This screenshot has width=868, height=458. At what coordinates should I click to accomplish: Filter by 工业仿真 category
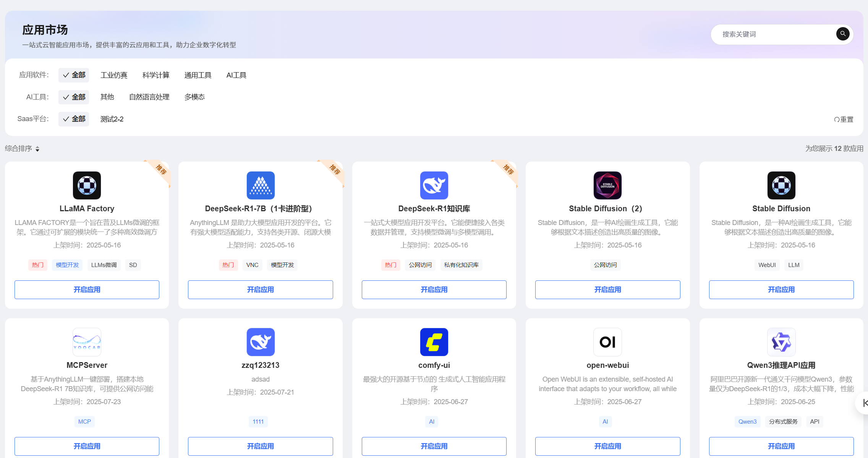click(x=114, y=75)
